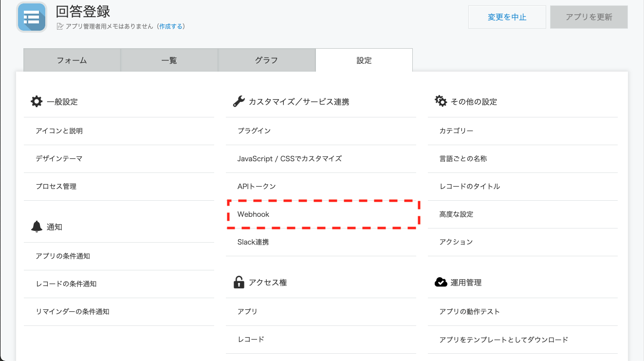Screen dimensions: 644x361
Task: Click the 回答登録 app icon
Action: [32, 17]
